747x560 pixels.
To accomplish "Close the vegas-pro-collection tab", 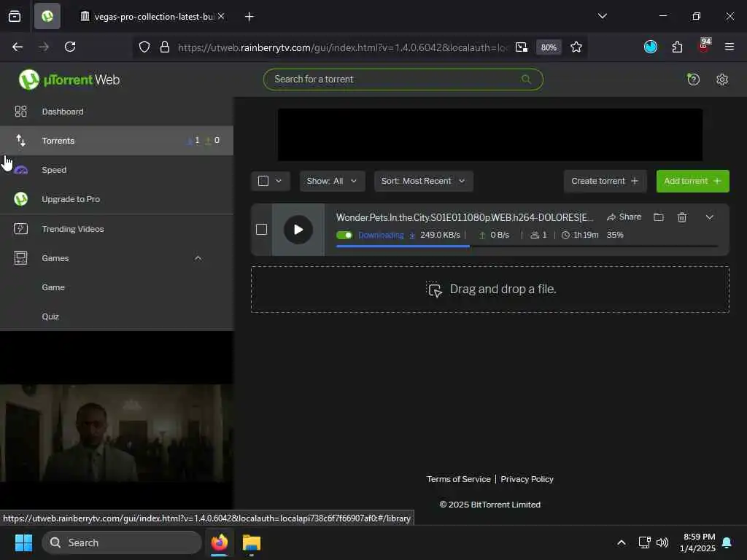I will pyautogui.click(x=221, y=16).
